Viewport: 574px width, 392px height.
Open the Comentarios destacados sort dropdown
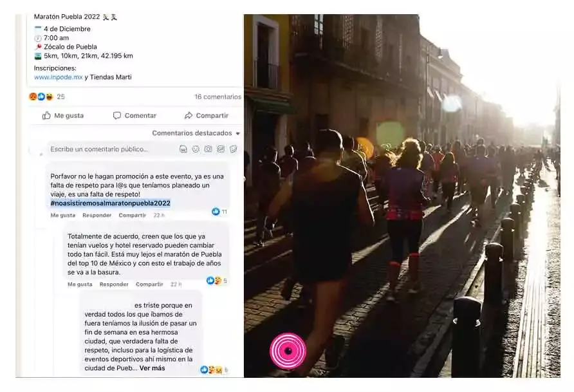click(196, 133)
